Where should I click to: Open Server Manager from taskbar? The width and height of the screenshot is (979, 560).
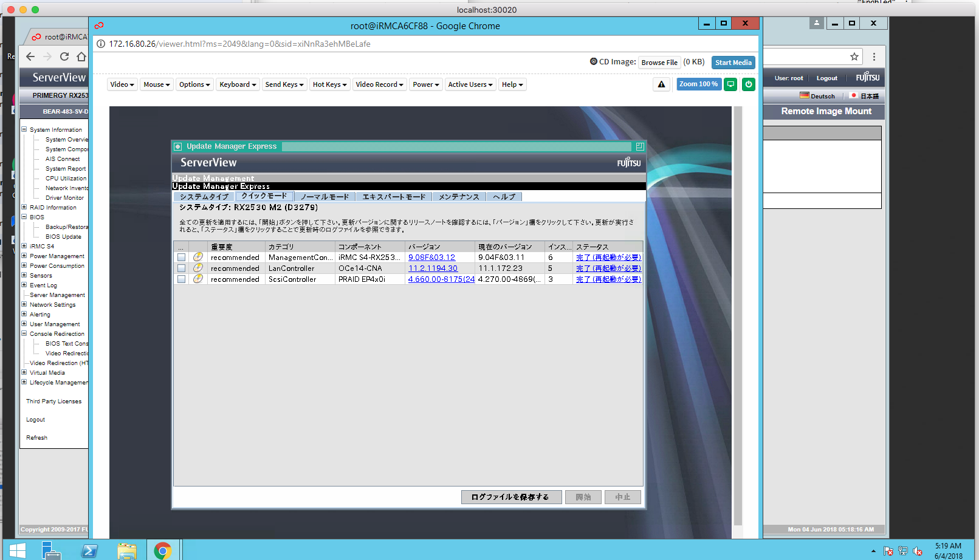coord(52,550)
